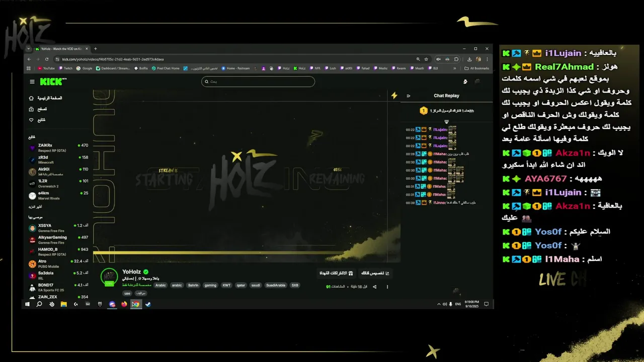Open the Kick sidebar hamburger menu
This screenshot has height=362, width=644.
click(x=32, y=81)
